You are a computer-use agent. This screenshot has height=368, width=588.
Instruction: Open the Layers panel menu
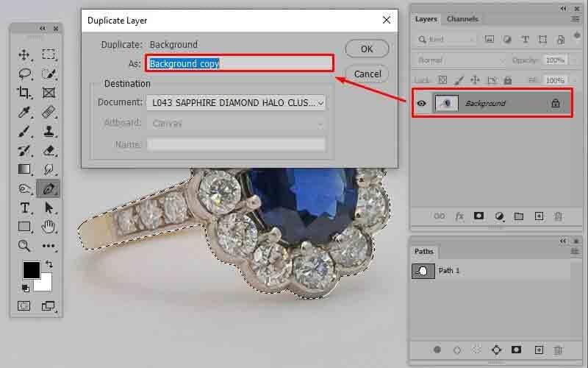coord(575,19)
